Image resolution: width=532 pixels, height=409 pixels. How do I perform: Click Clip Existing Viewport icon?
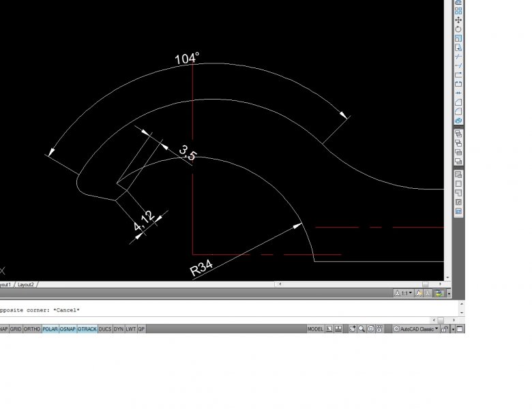point(458,211)
